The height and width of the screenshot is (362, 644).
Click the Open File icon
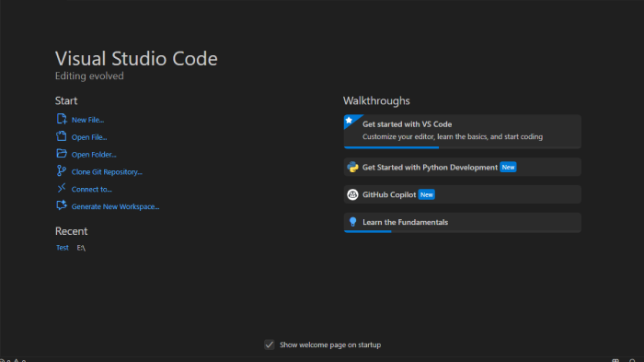click(62, 136)
